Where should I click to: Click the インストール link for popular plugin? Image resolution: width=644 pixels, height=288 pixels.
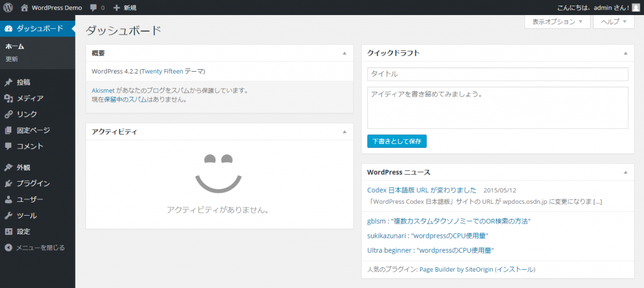[516, 270]
